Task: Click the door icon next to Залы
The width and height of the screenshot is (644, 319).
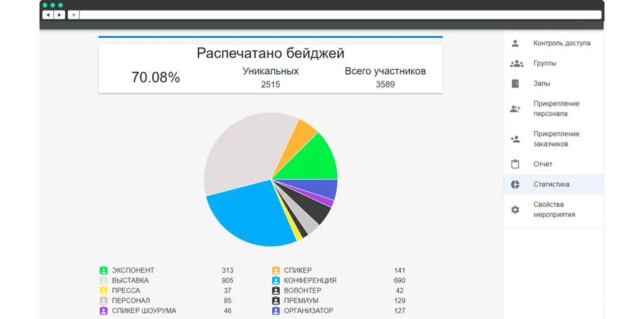Action: pyautogui.click(x=515, y=84)
